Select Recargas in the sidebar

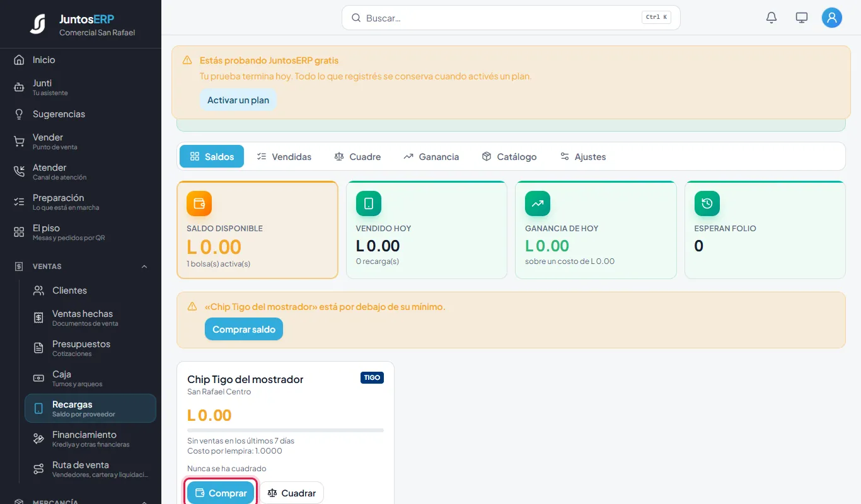[x=90, y=408]
